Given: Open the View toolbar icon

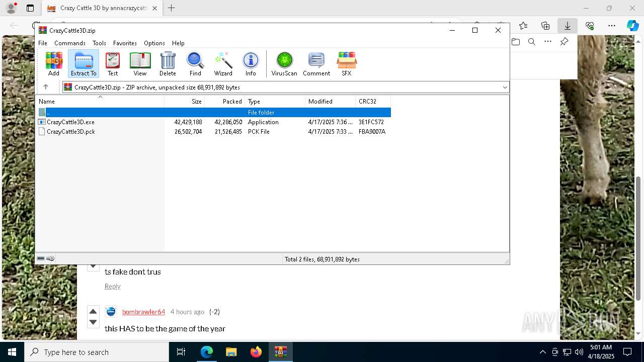Looking at the screenshot, I should pos(140,64).
